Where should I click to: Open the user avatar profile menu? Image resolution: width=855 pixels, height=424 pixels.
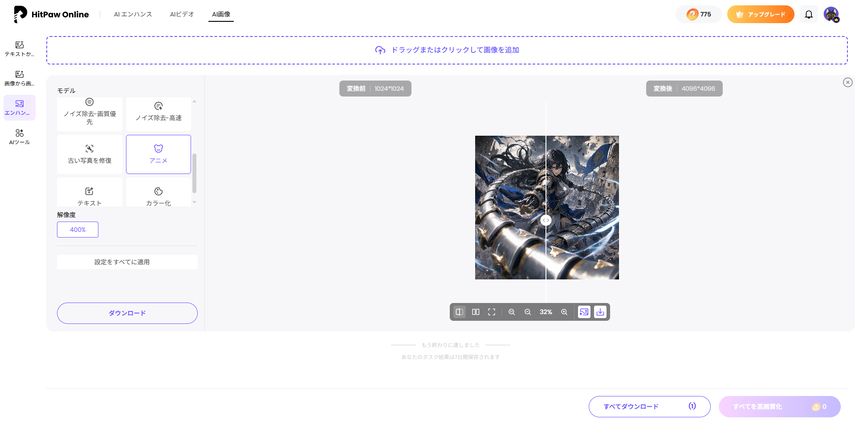(831, 14)
